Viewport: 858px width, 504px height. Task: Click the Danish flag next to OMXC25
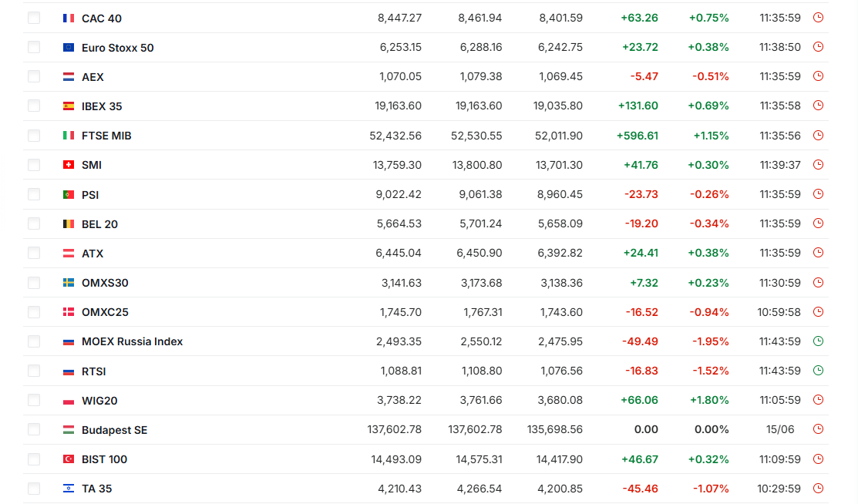pyautogui.click(x=69, y=312)
